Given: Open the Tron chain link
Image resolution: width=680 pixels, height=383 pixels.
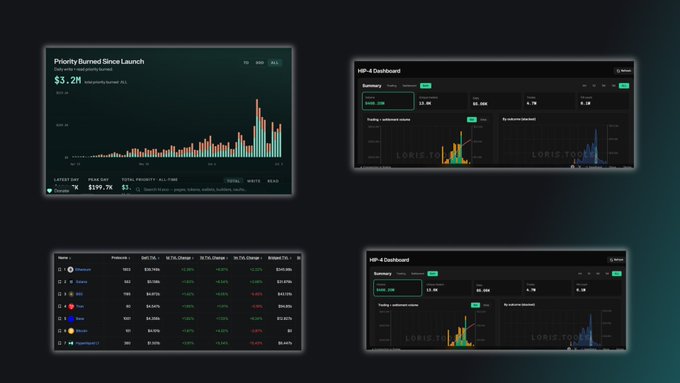Looking at the screenshot, I should coord(80,306).
